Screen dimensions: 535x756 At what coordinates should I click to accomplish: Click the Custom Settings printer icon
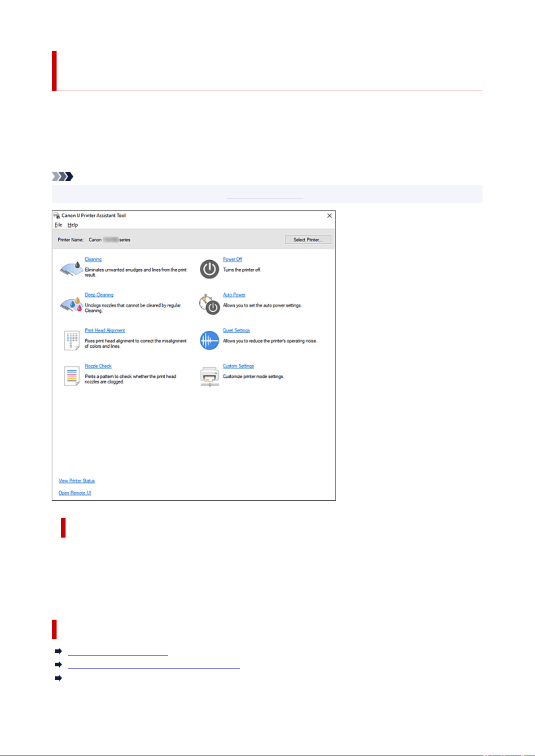[210, 376]
